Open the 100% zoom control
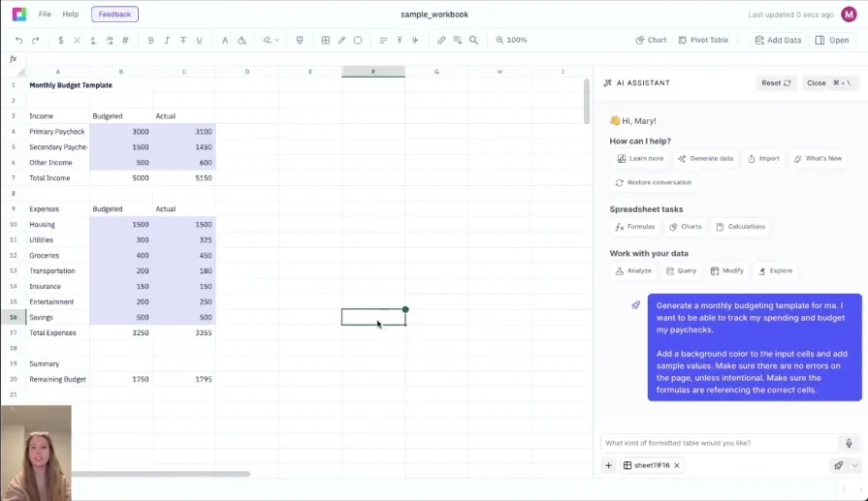The width and height of the screenshot is (868, 501). (x=511, y=41)
